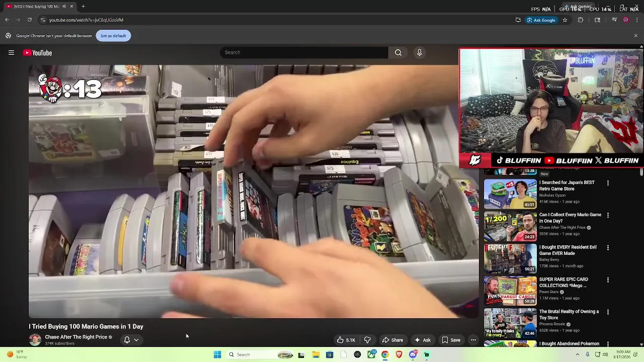Click video title I Tried Buying 100 Mario Games

86,327
